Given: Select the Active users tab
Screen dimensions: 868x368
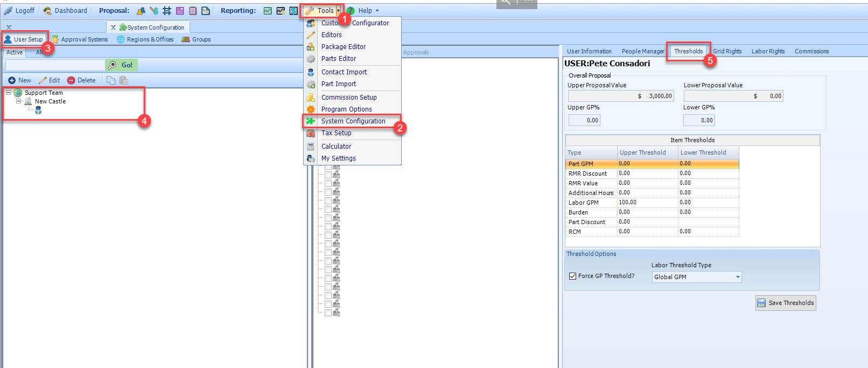Looking at the screenshot, I should [x=15, y=52].
